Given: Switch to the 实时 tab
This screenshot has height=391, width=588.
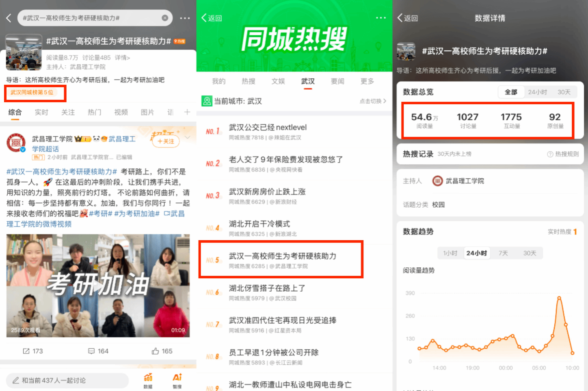Looking at the screenshot, I should (x=41, y=112).
